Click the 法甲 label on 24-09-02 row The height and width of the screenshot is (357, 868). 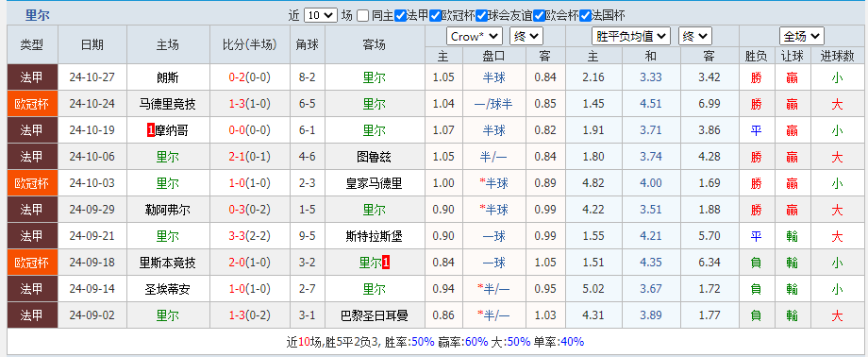point(32,316)
